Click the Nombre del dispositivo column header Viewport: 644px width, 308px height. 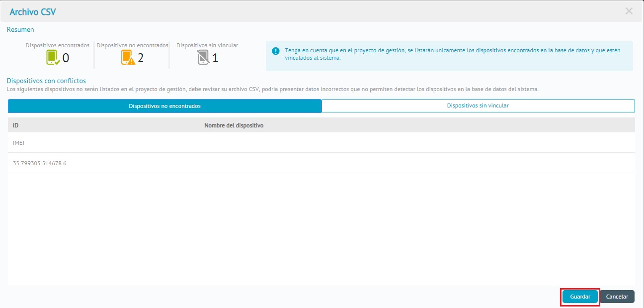[234, 125]
